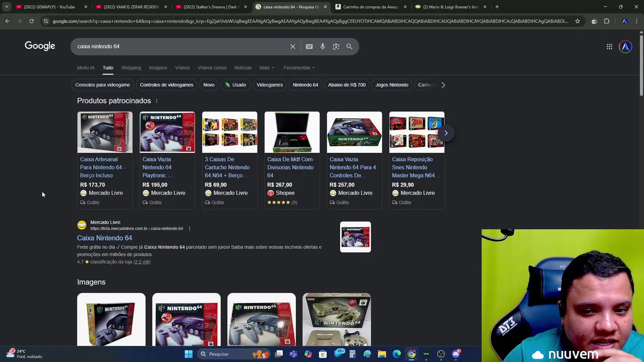This screenshot has width=644, height=362.
Task: Open options for the Mercado Livre result
Action: pos(189,229)
